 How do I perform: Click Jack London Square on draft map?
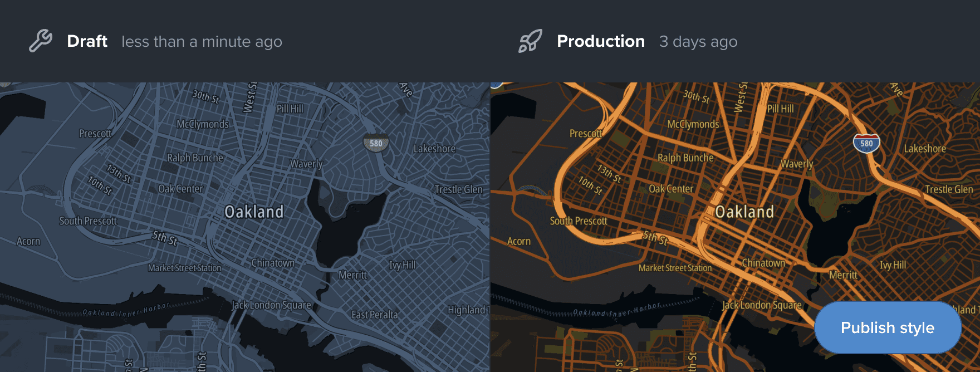(x=271, y=305)
